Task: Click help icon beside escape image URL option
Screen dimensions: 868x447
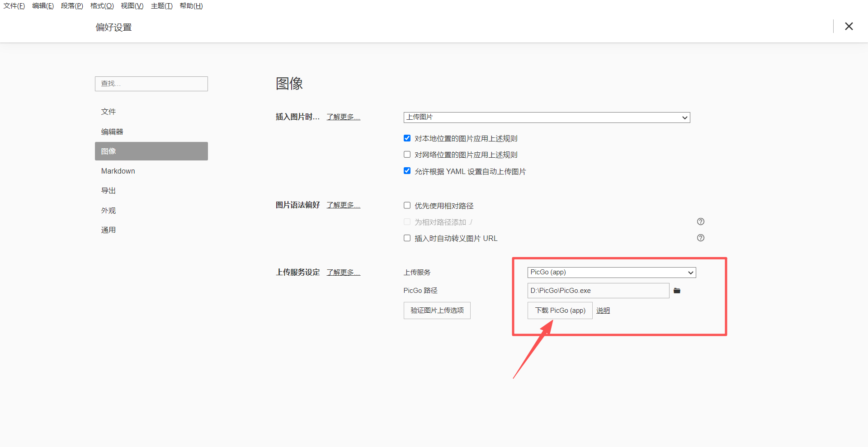Action: (x=700, y=238)
